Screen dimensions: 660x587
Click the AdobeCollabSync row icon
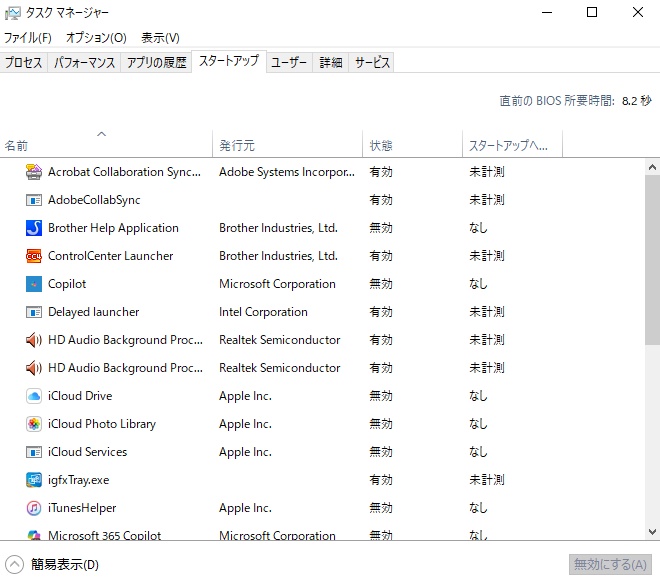click(x=34, y=200)
